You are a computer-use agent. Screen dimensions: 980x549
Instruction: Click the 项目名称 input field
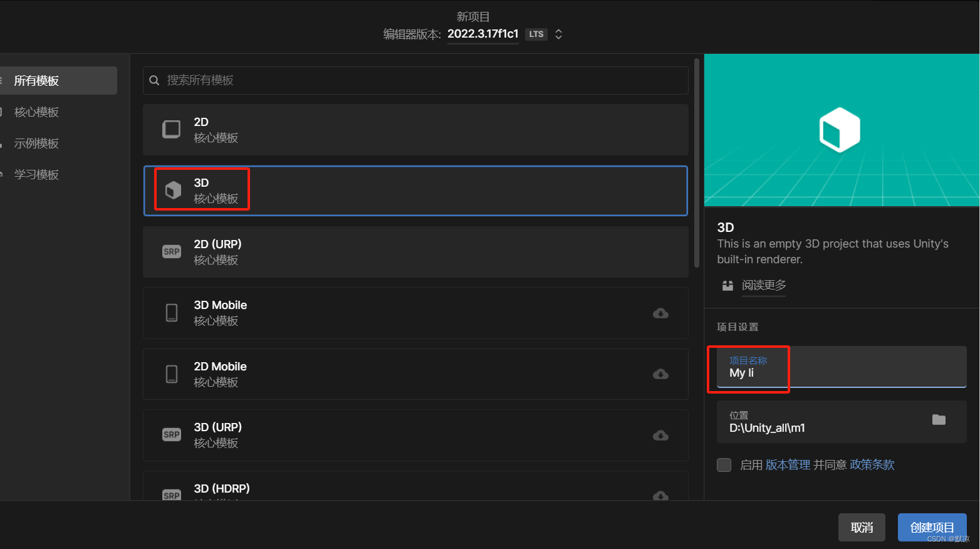[842, 367]
